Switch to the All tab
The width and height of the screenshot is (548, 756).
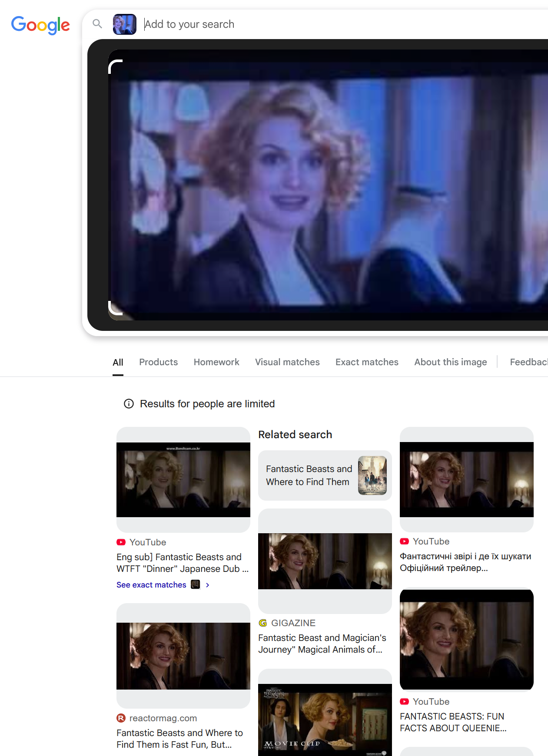pos(118,362)
